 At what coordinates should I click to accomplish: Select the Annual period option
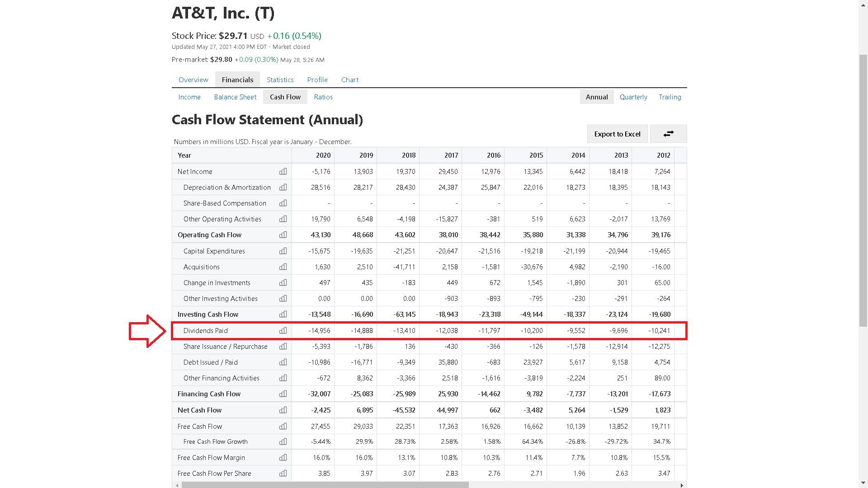pyautogui.click(x=596, y=97)
